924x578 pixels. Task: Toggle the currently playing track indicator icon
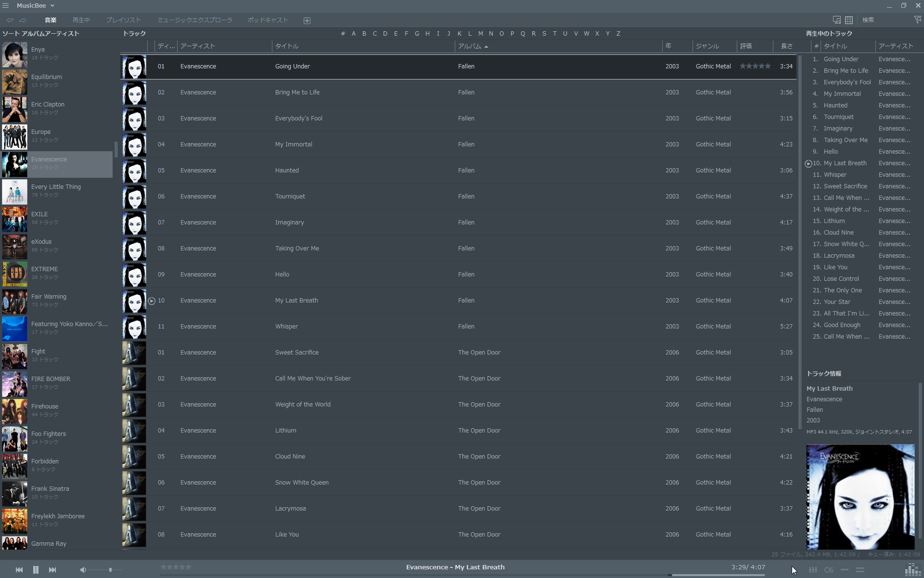pyautogui.click(x=152, y=301)
